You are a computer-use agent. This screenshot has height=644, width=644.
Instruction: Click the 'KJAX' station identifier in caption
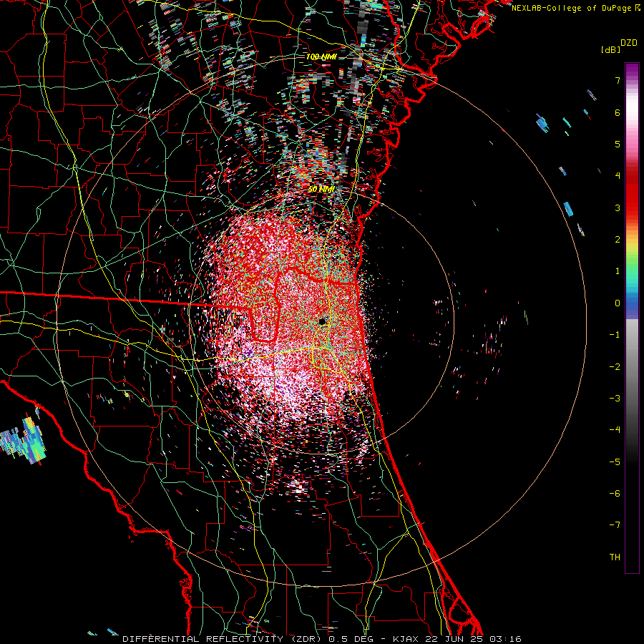click(406, 639)
